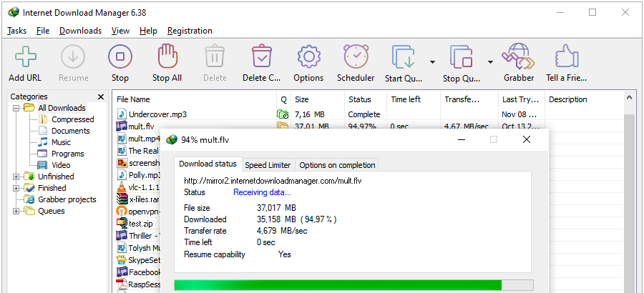The height and width of the screenshot is (293, 644).
Task: Open Stop Queue dropdown arrow
Action: pos(490,62)
